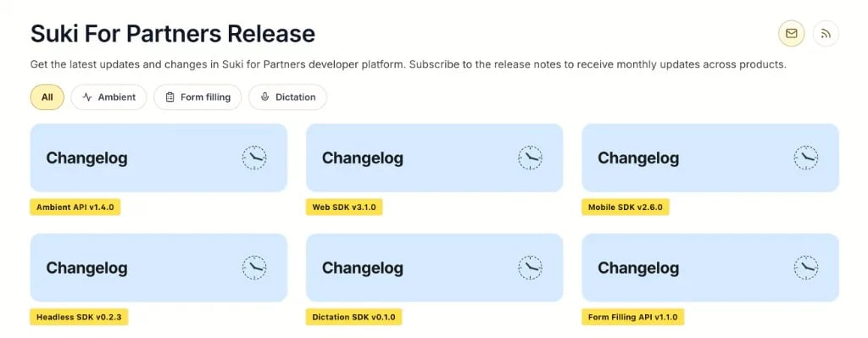Filter releases by Form filling
Screen dimensions: 868x338
198,97
